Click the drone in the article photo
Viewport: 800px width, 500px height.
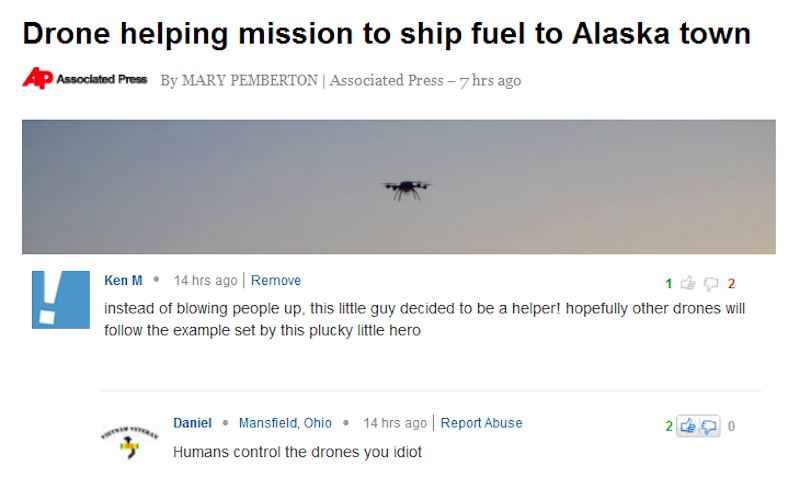[405, 187]
